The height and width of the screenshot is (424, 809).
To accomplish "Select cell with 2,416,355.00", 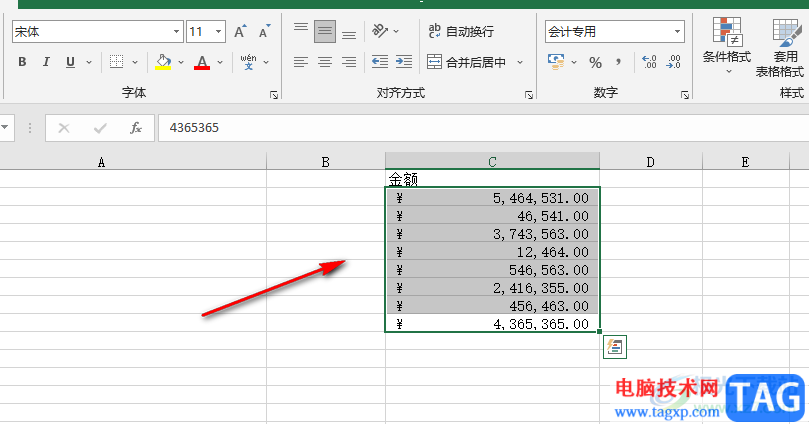I will [x=492, y=288].
